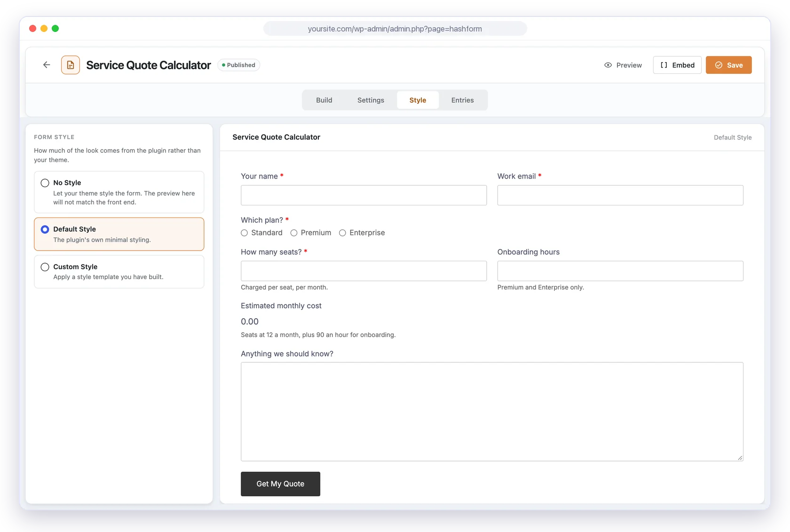Click the textarea resize handle corner
The height and width of the screenshot is (532, 790).
pos(740,458)
